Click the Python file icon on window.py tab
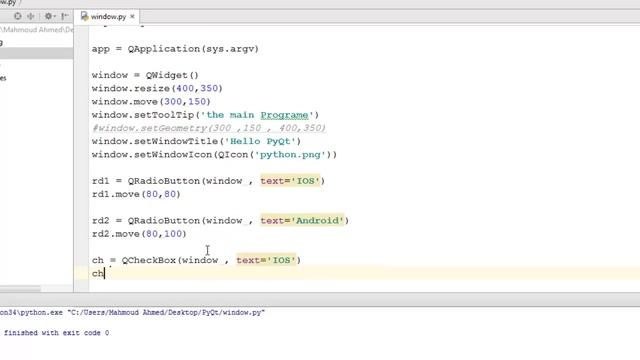 [84, 16]
